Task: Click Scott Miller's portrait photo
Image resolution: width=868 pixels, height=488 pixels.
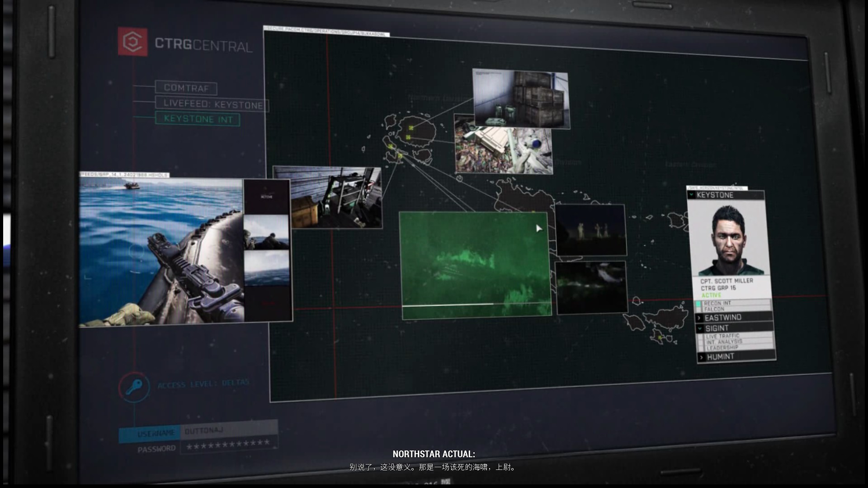Action: point(729,239)
